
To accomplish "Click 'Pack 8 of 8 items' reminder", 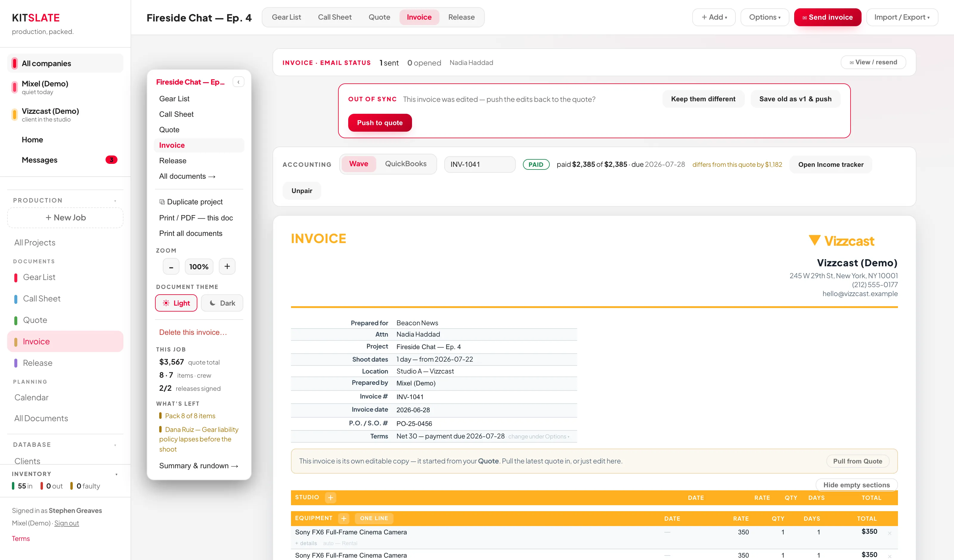I will [x=188, y=416].
